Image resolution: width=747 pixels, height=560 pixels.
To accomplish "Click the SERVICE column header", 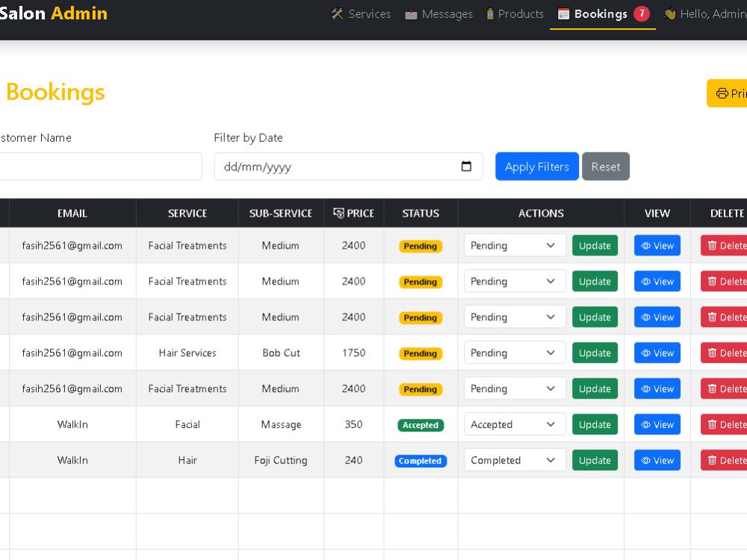I will point(187,214).
